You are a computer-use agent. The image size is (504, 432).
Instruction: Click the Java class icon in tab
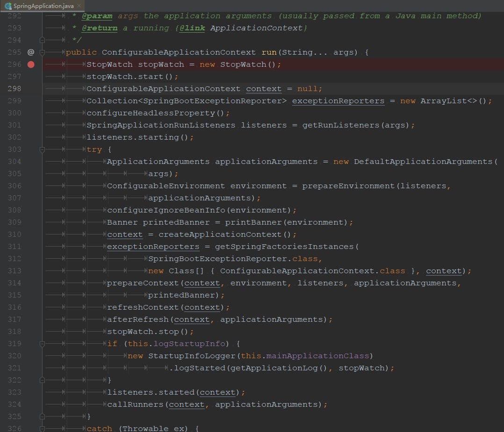pos(8,6)
